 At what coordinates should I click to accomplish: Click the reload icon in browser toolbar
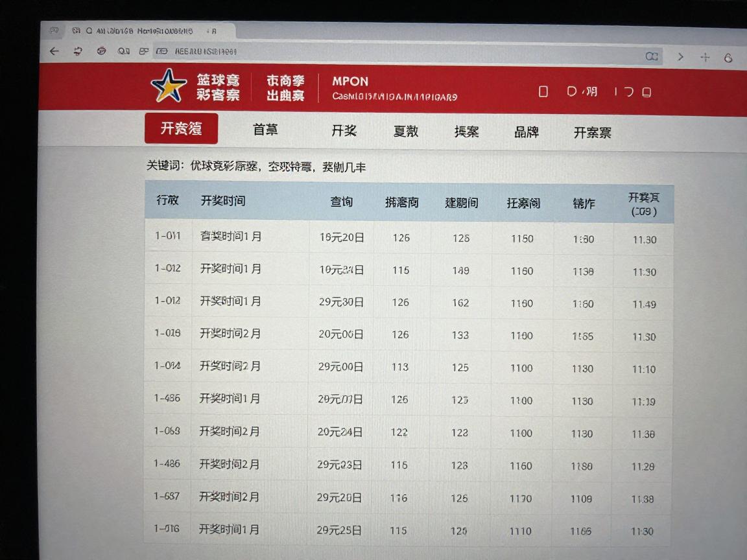[x=78, y=51]
